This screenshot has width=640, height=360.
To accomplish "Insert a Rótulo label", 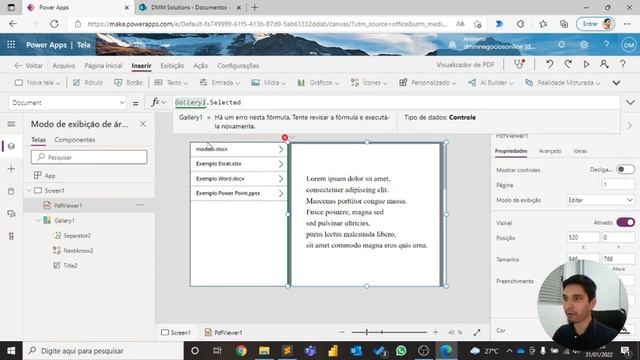I will point(87,82).
